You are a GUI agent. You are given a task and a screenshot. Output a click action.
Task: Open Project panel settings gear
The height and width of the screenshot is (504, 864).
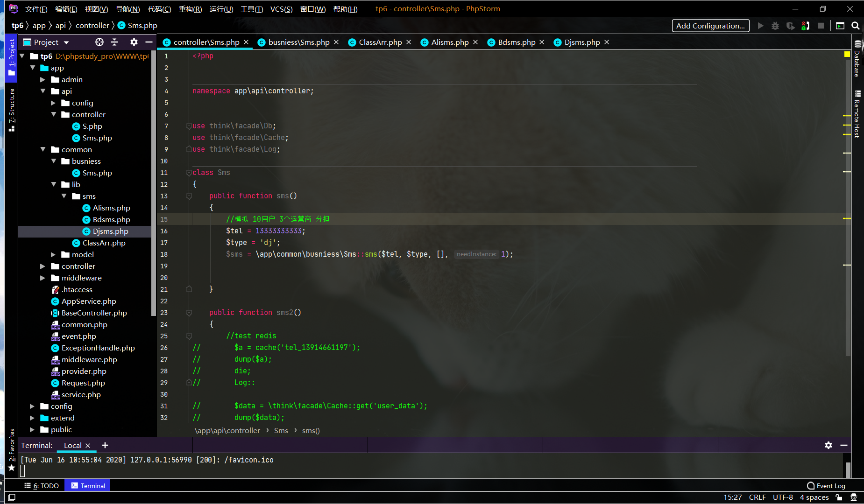pyautogui.click(x=134, y=42)
